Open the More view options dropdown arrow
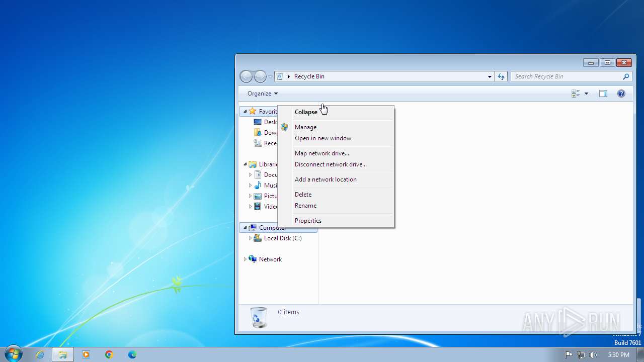Viewport: 644px width, 362px height. click(x=586, y=94)
